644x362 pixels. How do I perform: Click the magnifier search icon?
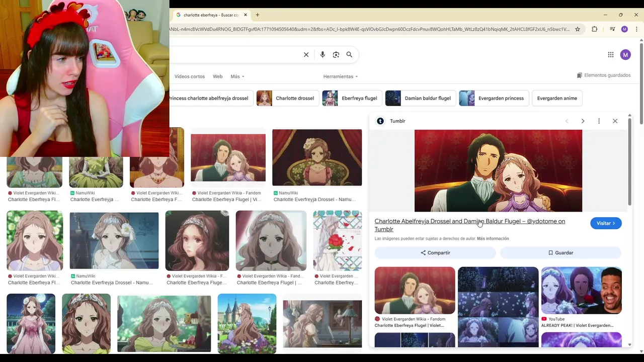pyautogui.click(x=349, y=55)
